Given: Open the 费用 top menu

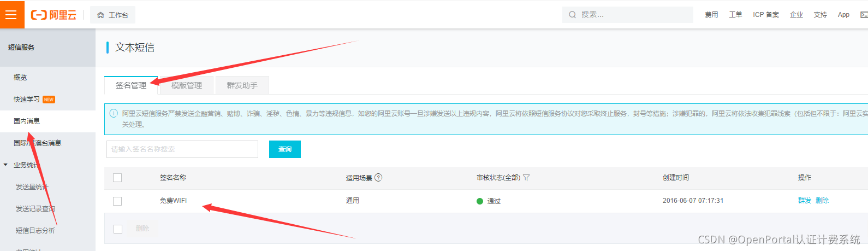Looking at the screenshot, I should pos(711,15).
